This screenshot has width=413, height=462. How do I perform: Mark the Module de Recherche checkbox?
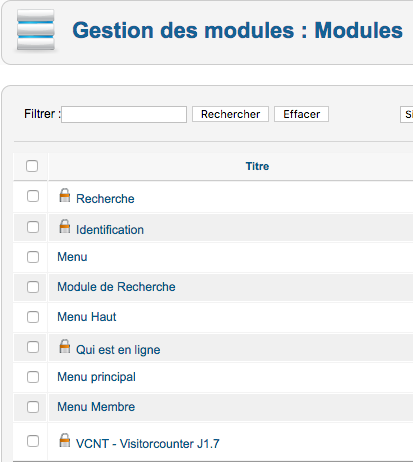(x=33, y=287)
